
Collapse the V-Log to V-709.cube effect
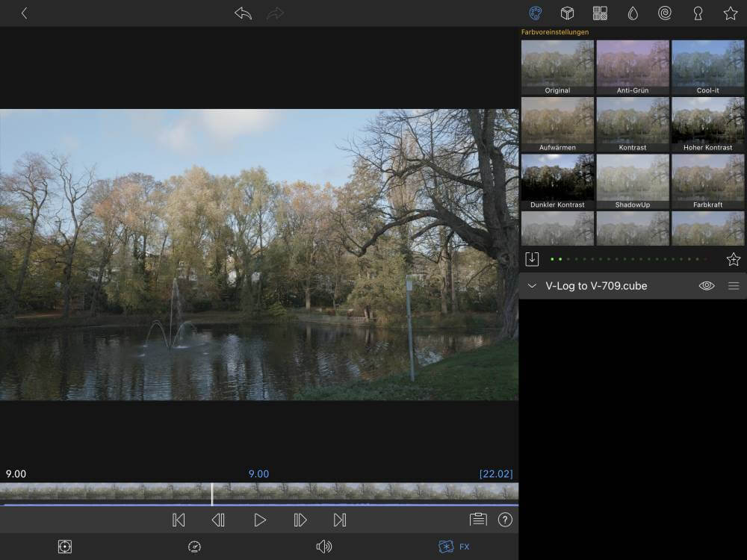click(532, 286)
